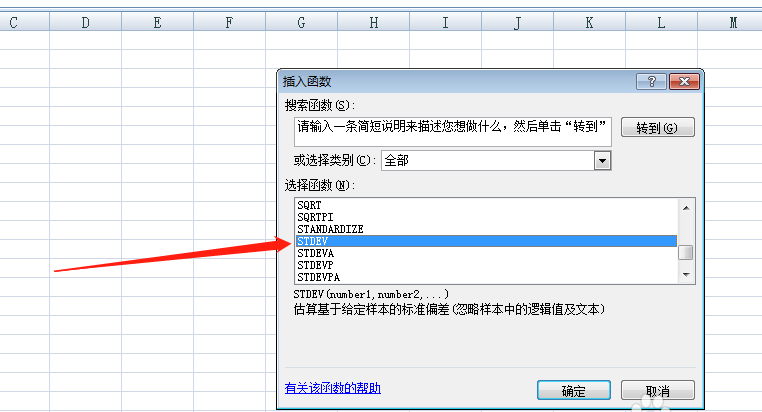Click the function list scrollbar thumb
The image size is (762, 412).
tap(686, 253)
